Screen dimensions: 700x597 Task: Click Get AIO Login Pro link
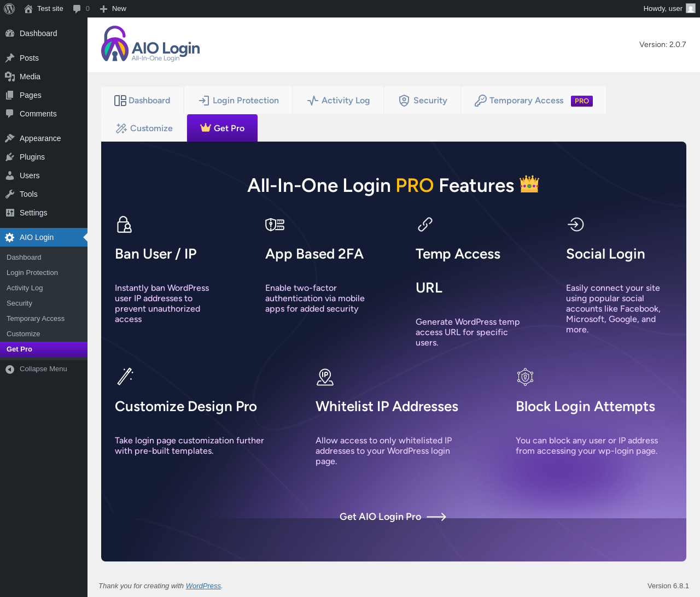393,517
